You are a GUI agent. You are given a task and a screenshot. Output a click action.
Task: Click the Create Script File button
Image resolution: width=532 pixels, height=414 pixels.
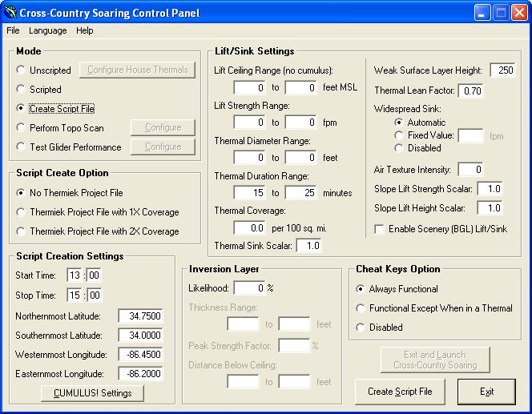[x=400, y=392]
